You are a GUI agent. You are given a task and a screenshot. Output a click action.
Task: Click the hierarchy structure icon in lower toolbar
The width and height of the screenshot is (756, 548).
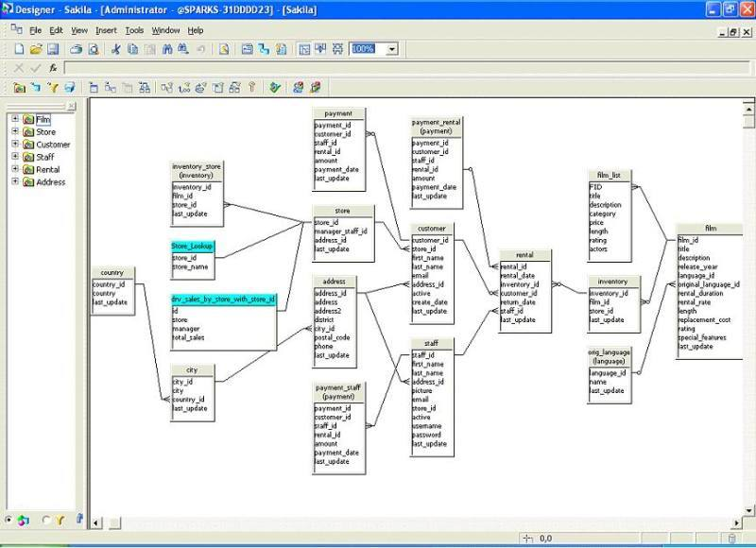click(144, 87)
